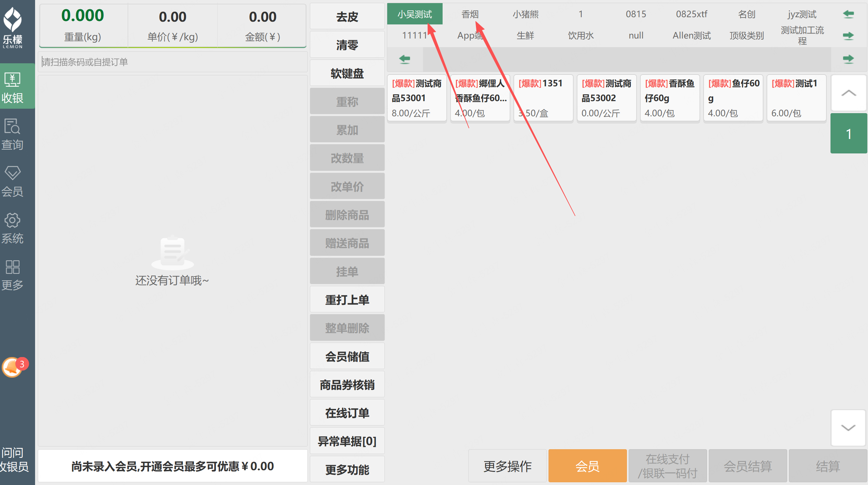Open the 更多 grid sidebar icon
The image size is (868, 485).
pyautogui.click(x=12, y=267)
